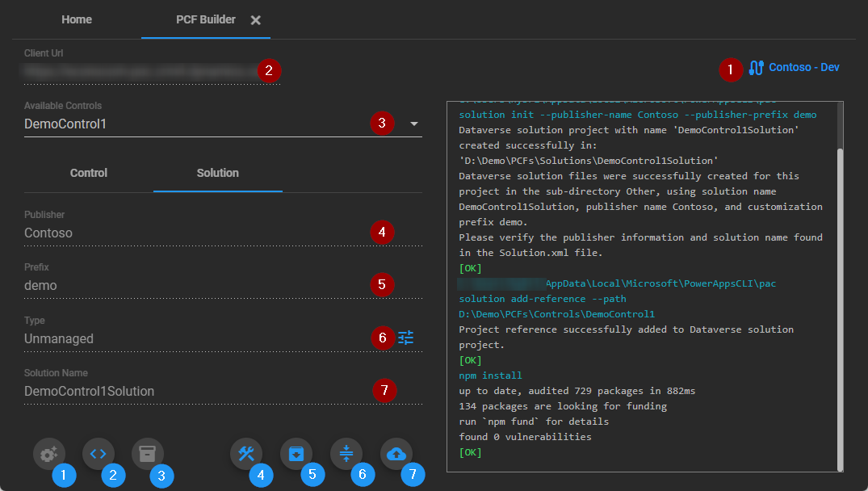Image resolution: width=868 pixels, height=491 pixels.
Task: Click the cloud upload deploy icon
Action: (396, 454)
